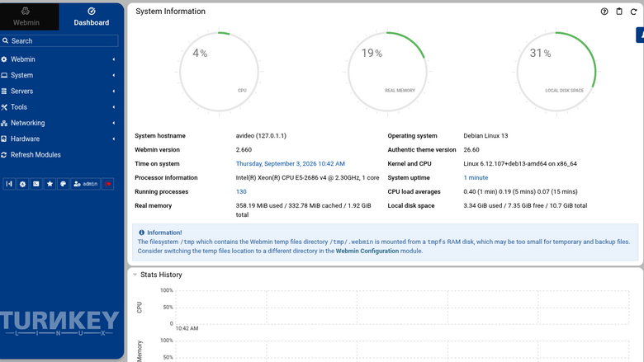Expand the Webmin menu category
Image resolution: width=644 pixels, height=362 pixels.
coord(59,59)
